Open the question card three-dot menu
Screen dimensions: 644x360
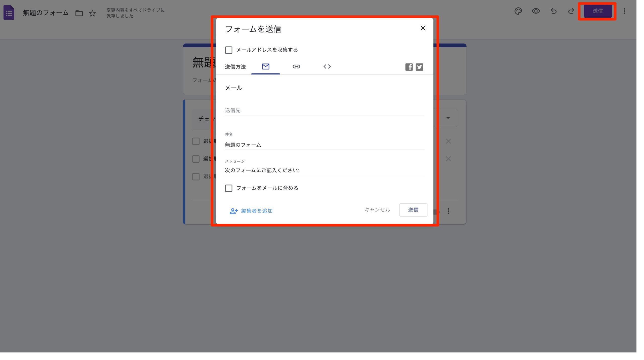449,211
